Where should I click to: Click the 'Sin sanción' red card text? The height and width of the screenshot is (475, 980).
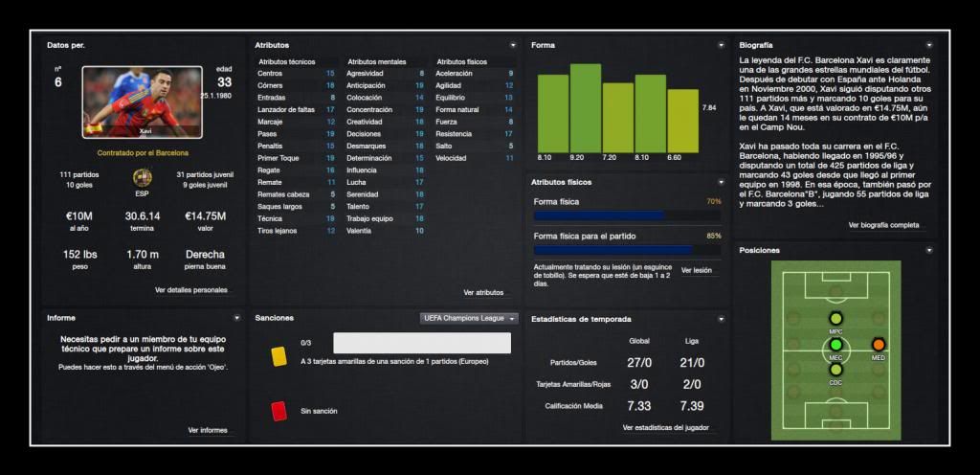pyautogui.click(x=319, y=411)
